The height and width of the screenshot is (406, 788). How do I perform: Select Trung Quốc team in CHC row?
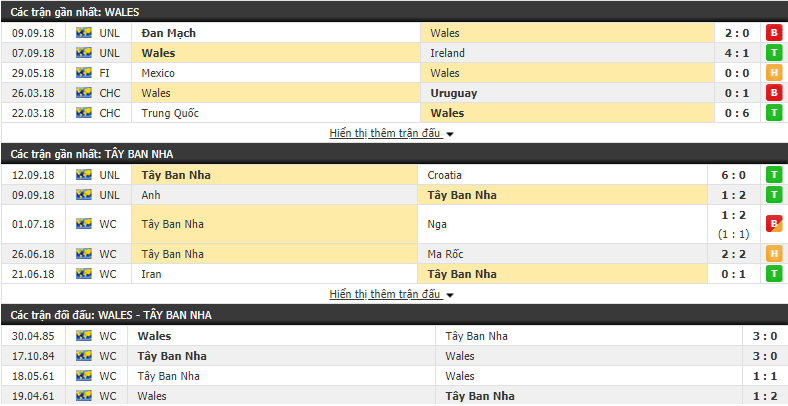[170, 113]
